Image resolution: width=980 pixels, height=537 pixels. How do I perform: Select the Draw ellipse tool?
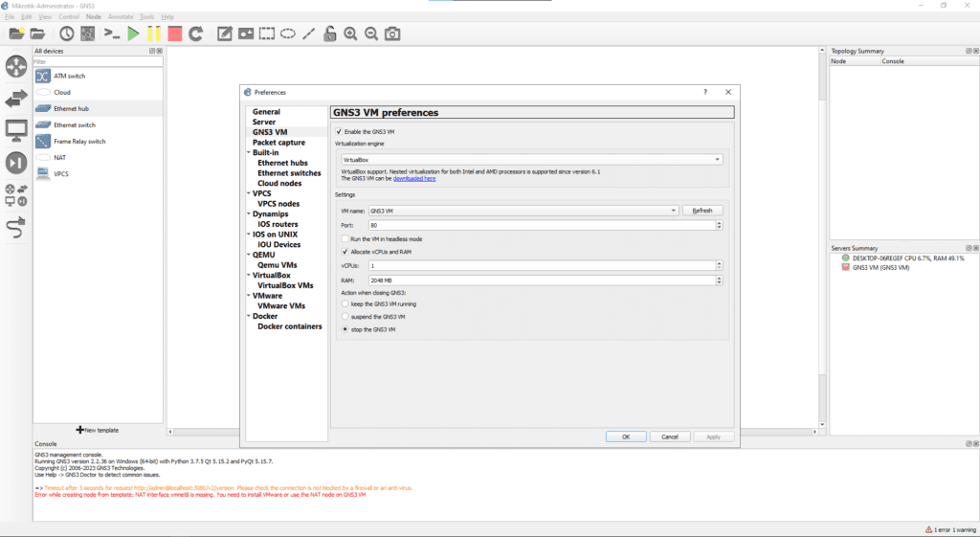287,34
